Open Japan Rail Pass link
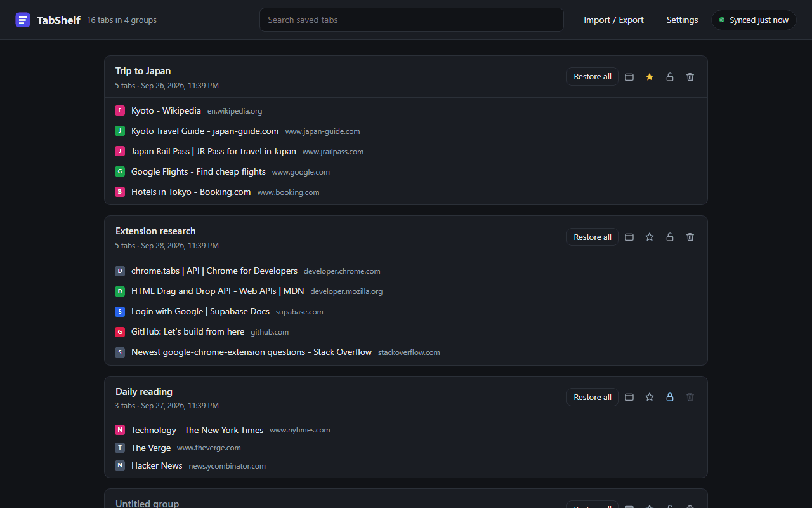This screenshot has width=812, height=508. click(214, 151)
